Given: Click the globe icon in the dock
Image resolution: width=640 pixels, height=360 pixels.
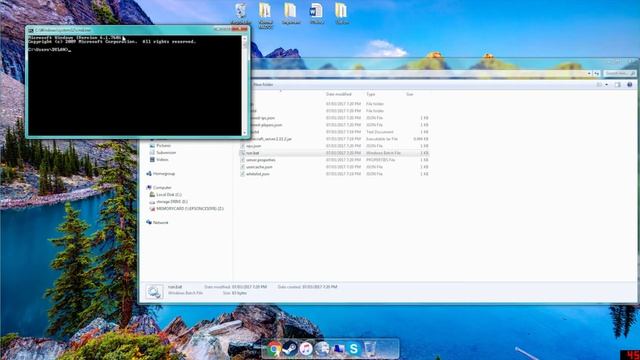Looking at the screenshot, I should click(x=322, y=349).
